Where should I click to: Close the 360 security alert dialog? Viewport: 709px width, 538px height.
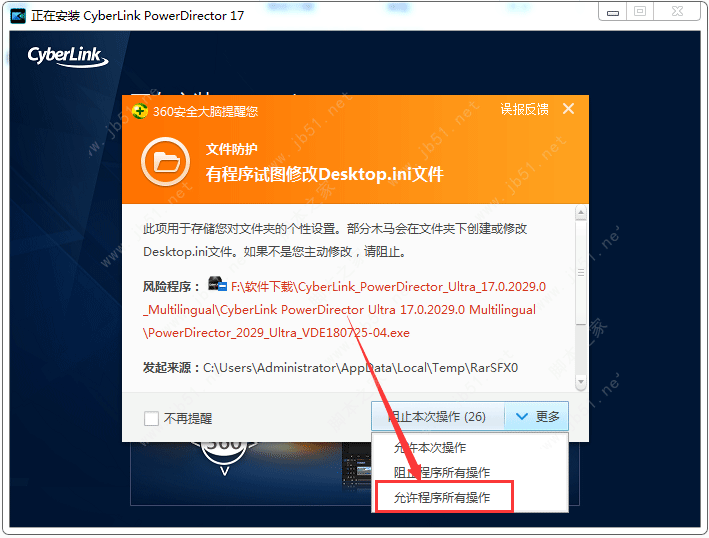coord(568,109)
